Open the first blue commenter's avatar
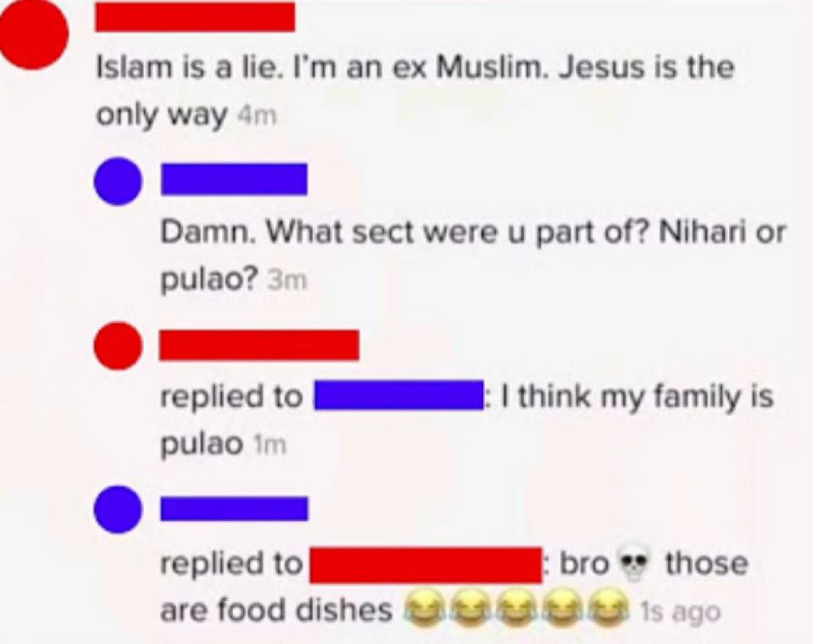 [118, 180]
